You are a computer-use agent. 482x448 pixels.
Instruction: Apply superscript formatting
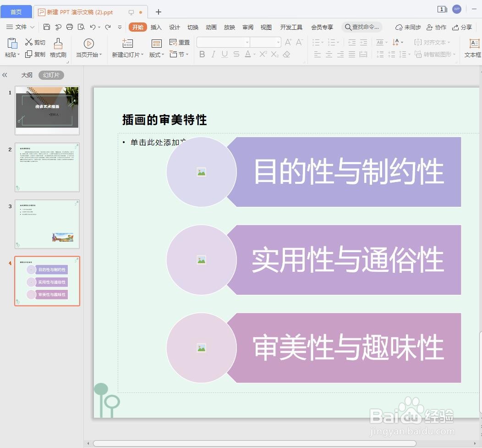263,54
